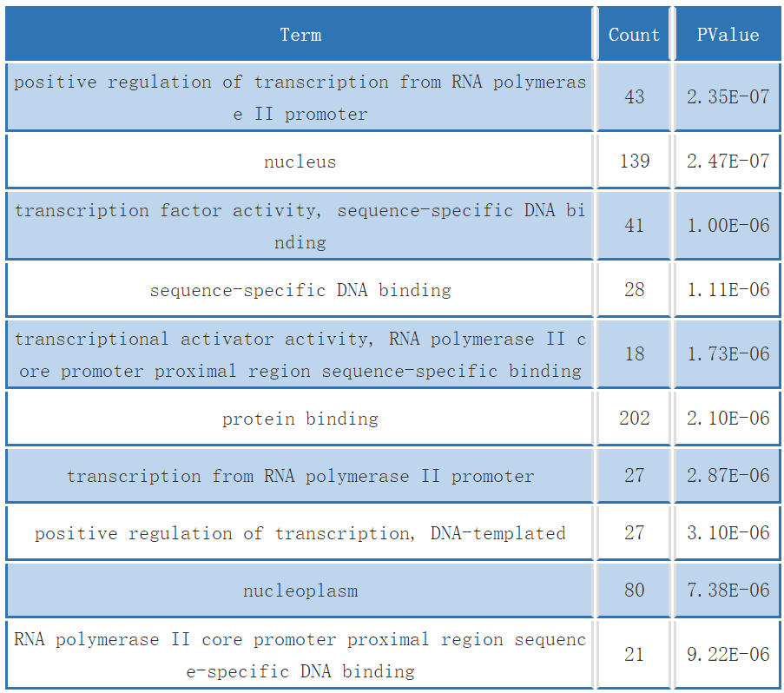Click count value 43 cell

pos(634,96)
